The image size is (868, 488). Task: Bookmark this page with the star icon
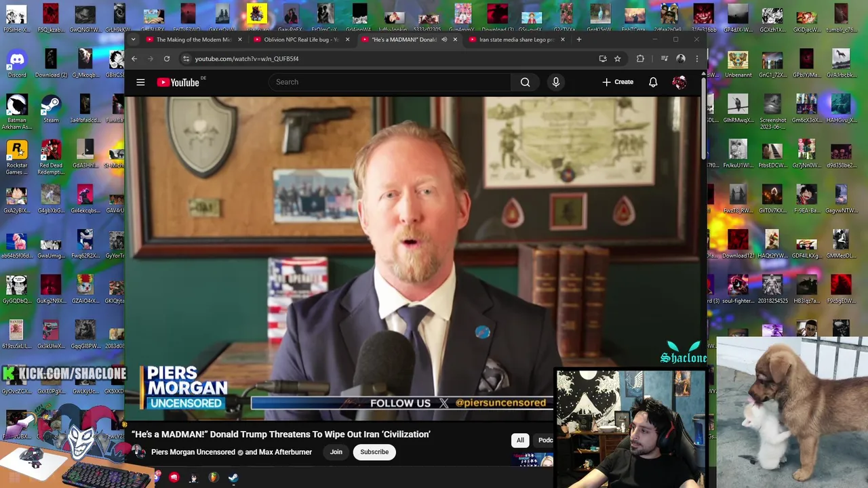(x=617, y=59)
